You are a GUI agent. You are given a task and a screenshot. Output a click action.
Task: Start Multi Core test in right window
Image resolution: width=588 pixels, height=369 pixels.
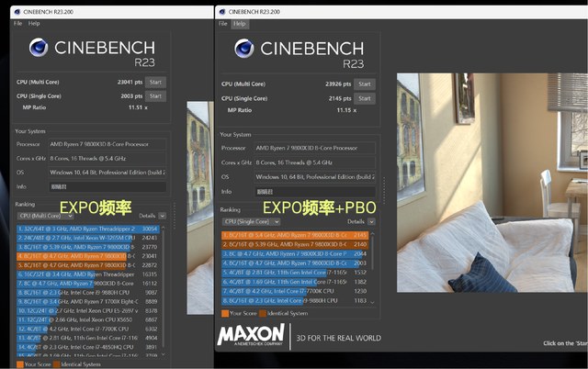click(x=364, y=84)
